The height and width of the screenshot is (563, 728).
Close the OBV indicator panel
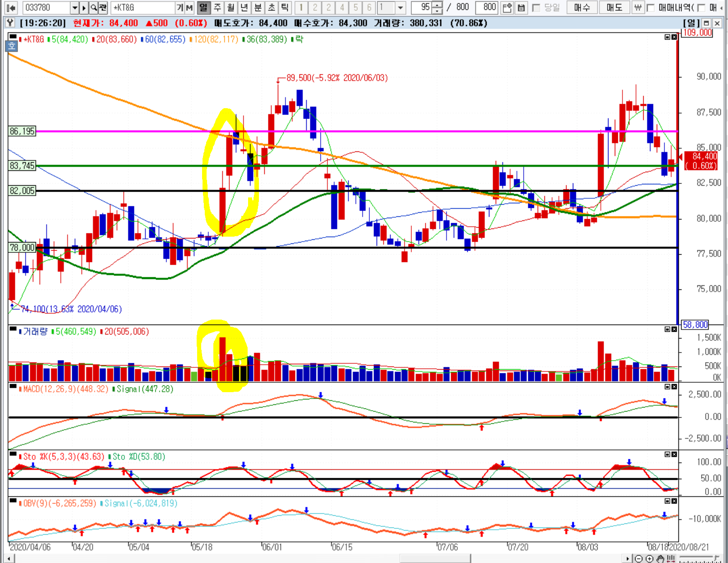pos(674,501)
